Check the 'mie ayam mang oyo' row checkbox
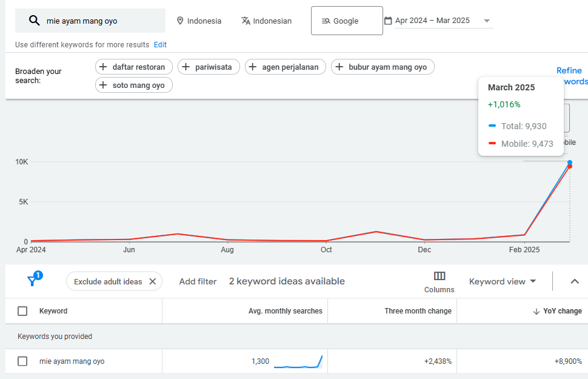This screenshot has width=588, height=379. (x=22, y=361)
